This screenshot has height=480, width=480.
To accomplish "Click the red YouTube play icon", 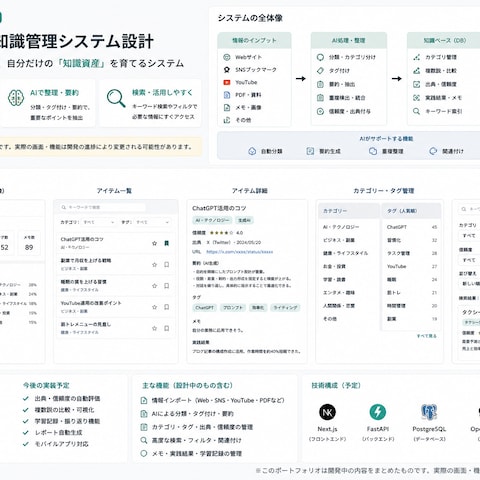I will pyautogui.click(x=227, y=82).
